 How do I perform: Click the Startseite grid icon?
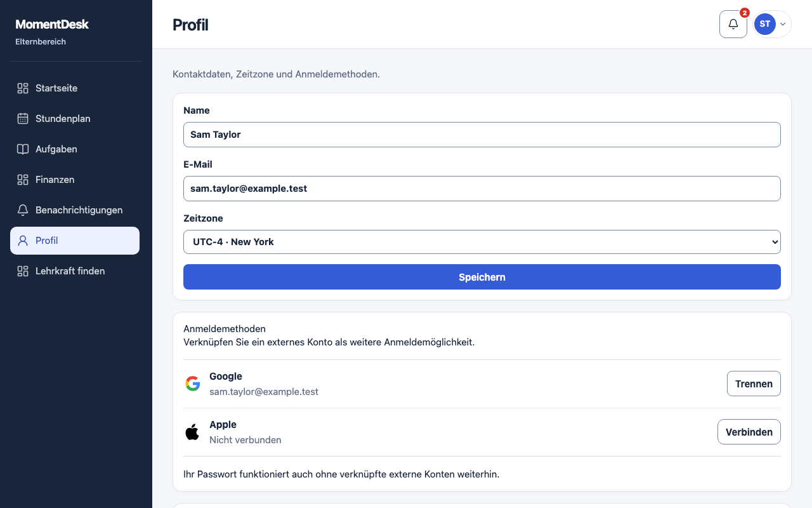(x=23, y=88)
